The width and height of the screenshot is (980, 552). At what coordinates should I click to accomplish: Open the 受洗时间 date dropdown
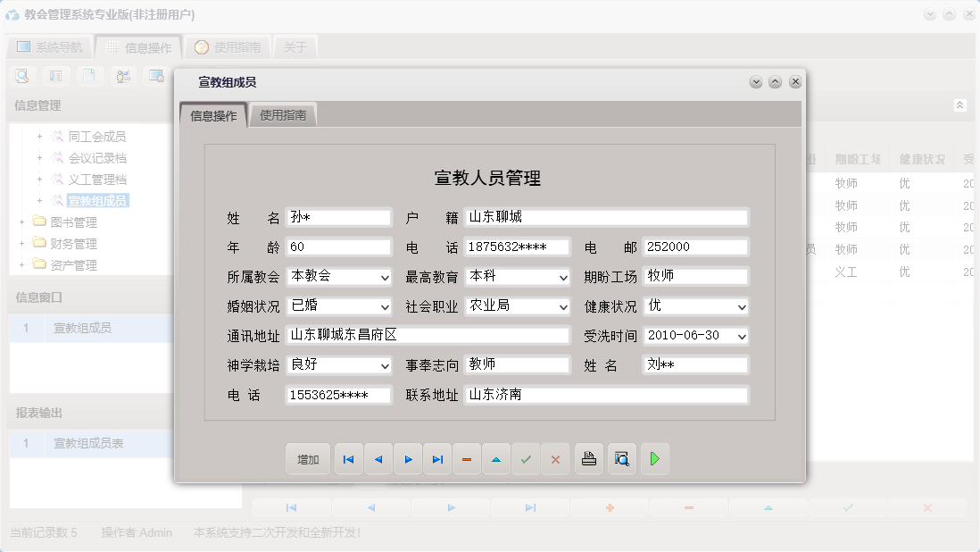741,335
